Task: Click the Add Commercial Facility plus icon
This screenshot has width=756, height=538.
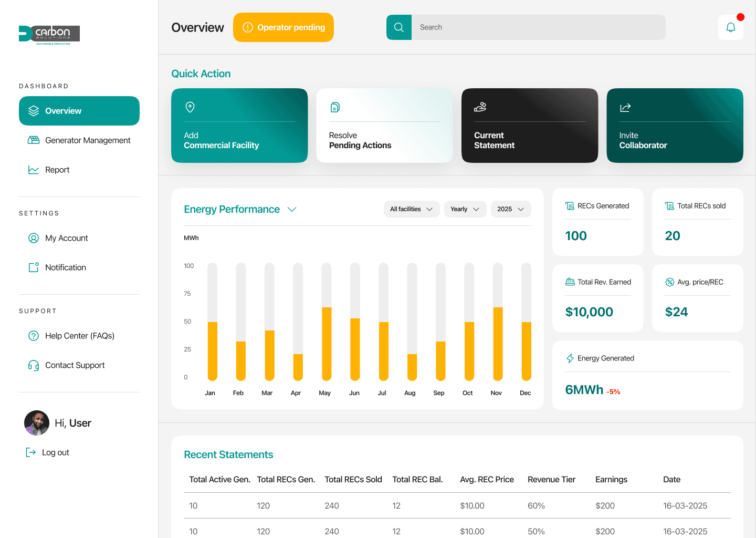Action: (190, 107)
